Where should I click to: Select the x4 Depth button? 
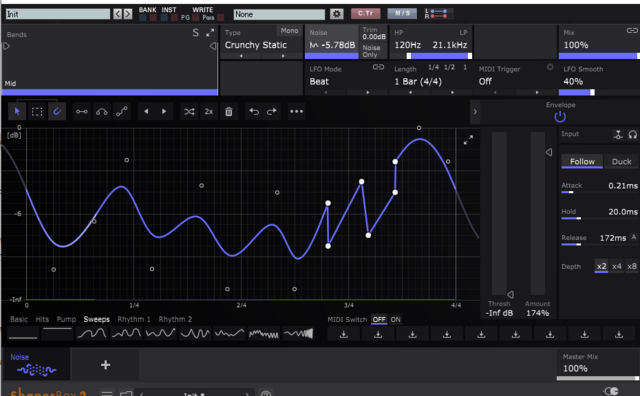click(617, 266)
